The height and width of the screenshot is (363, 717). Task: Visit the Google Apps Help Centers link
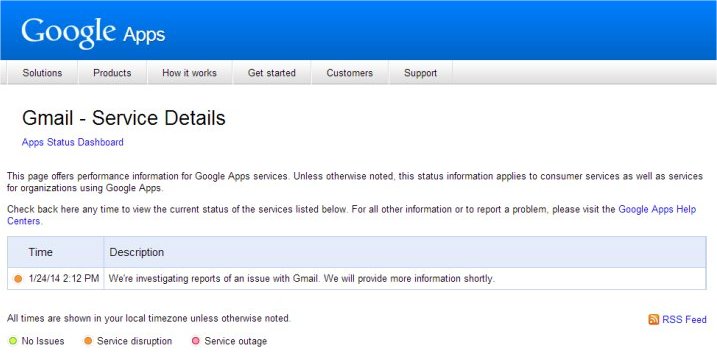pyautogui.click(x=657, y=209)
